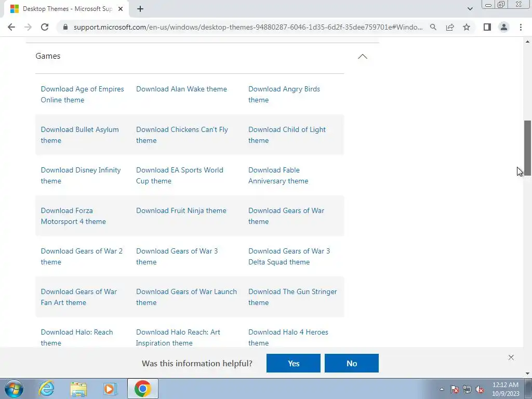Share this page using the share icon
The image size is (532, 399).
click(450, 27)
